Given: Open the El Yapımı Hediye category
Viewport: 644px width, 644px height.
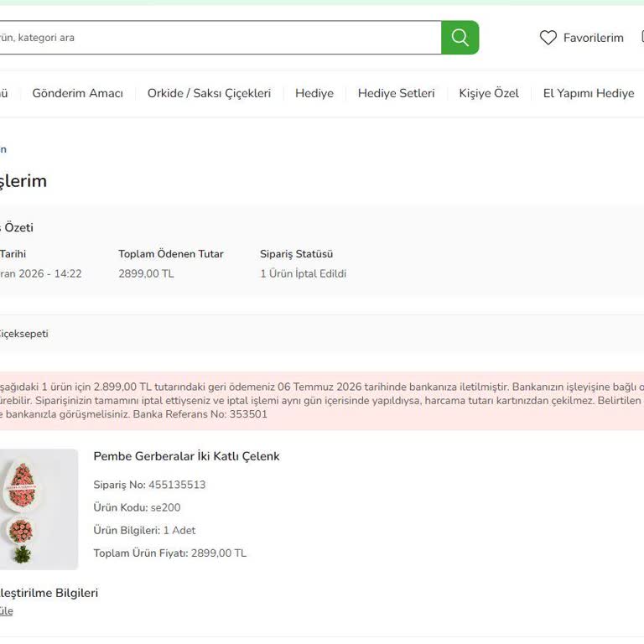Looking at the screenshot, I should point(589,93).
